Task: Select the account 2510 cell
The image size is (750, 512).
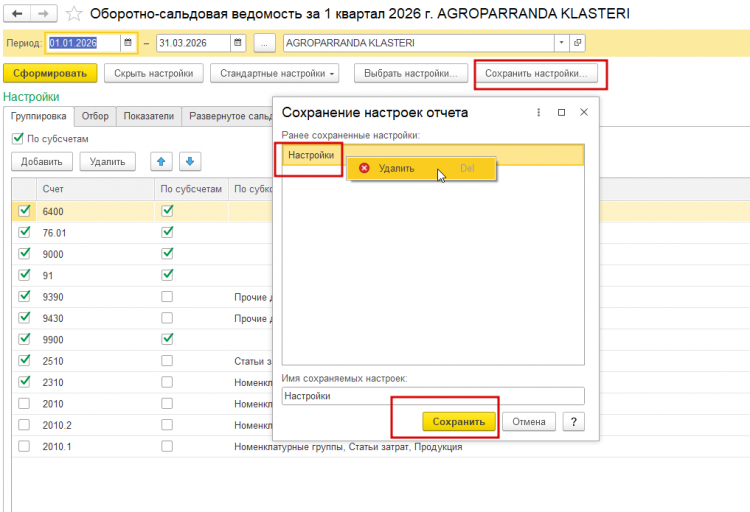Action: tap(95, 361)
